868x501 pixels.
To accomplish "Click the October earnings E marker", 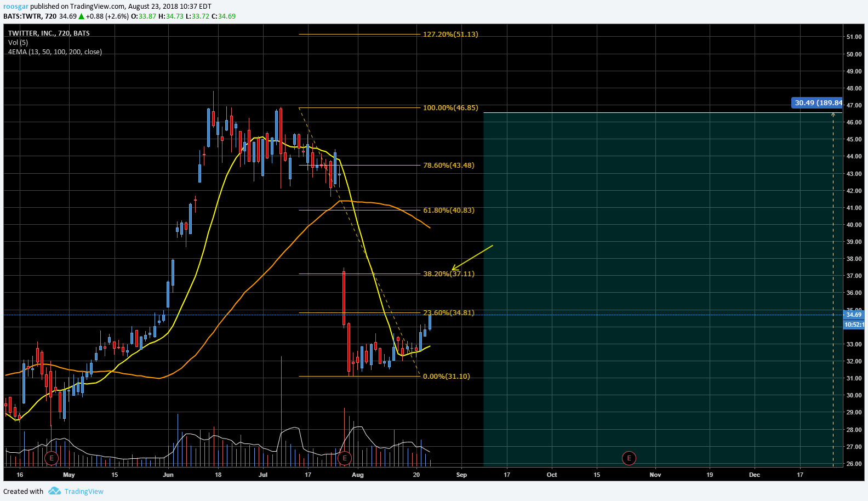I will pyautogui.click(x=629, y=458).
